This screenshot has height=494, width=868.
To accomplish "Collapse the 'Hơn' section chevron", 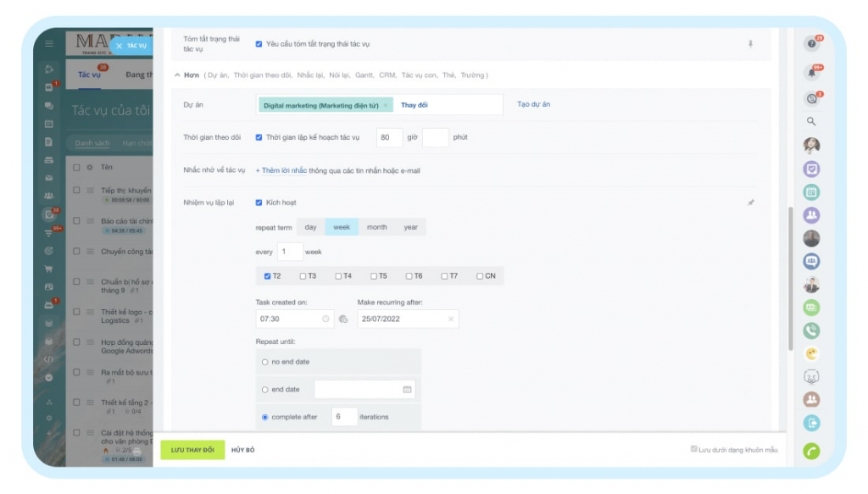I will tap(177, 75).
